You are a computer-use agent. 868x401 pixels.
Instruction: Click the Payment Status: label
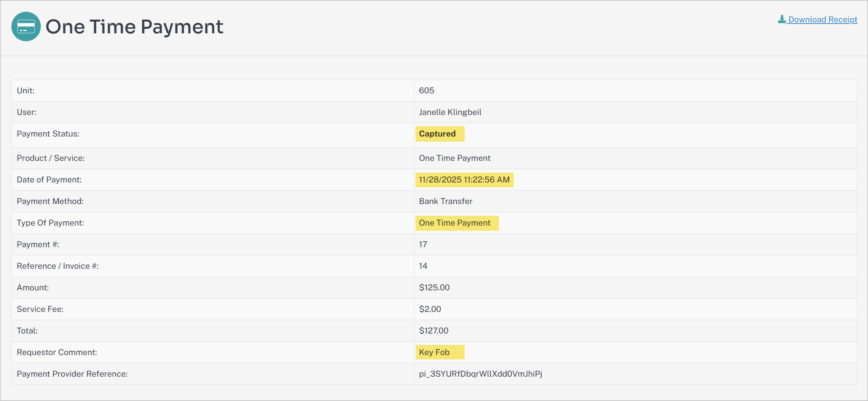pos(48,134)
